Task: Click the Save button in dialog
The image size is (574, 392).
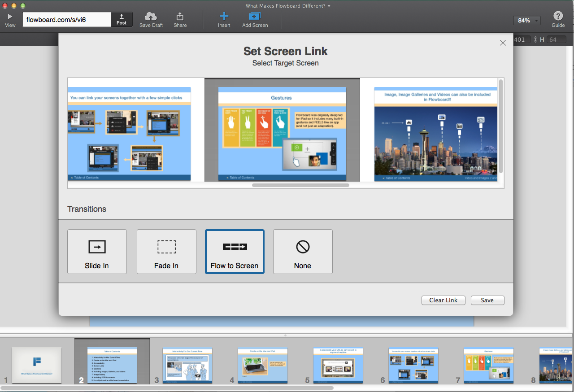Action: [x=487, y=300]
